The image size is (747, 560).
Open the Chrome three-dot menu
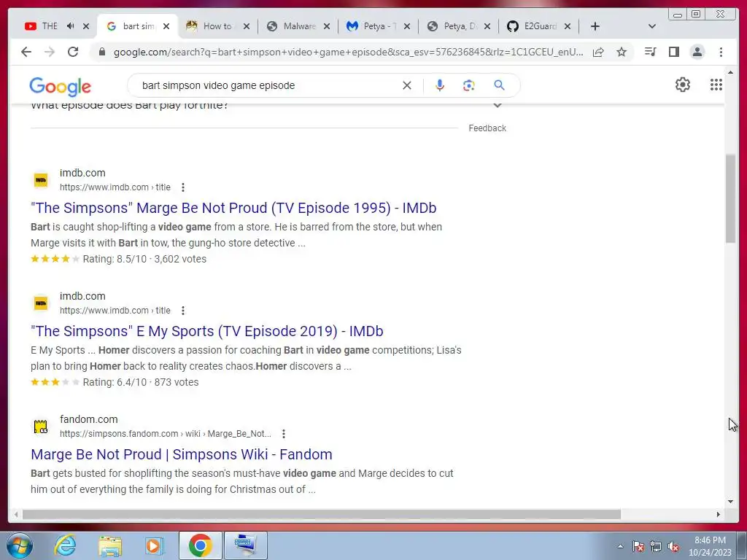(x=721, y=52)
